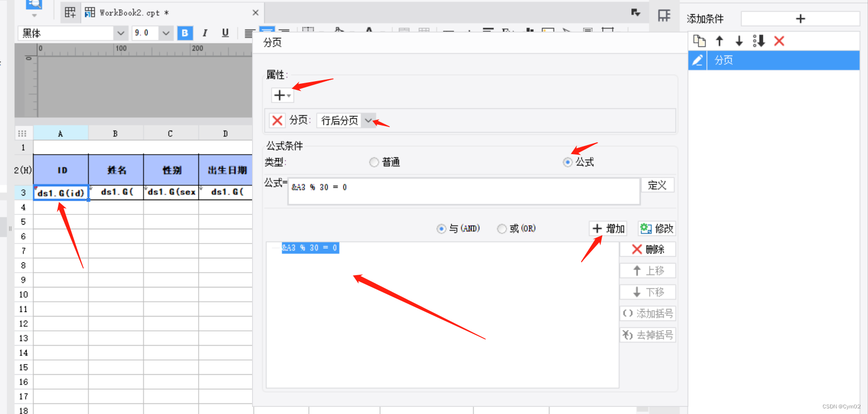This screenshot has width=868, height=414.
Task: Click the 下移 move down button
Action: 648,292
